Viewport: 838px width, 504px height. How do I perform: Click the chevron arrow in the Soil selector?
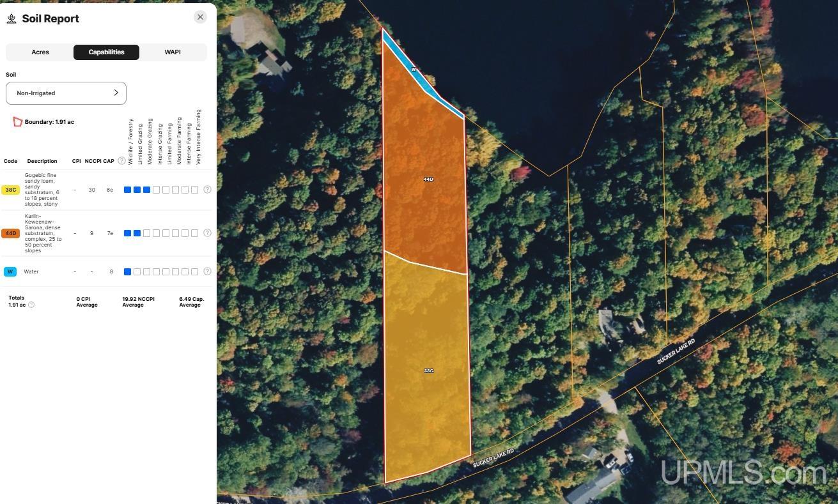[116, 93]
